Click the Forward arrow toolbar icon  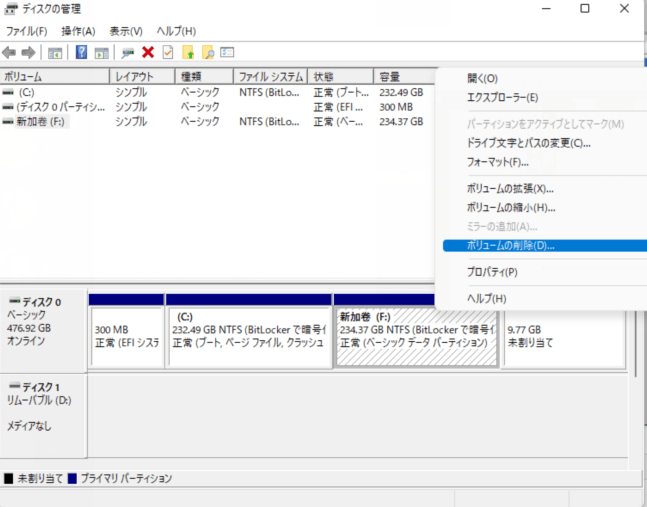28,52
